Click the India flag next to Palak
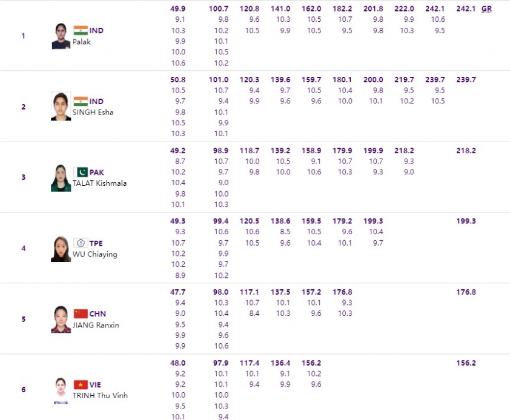Viewport: 510px width, 420px height. (81, 30)
